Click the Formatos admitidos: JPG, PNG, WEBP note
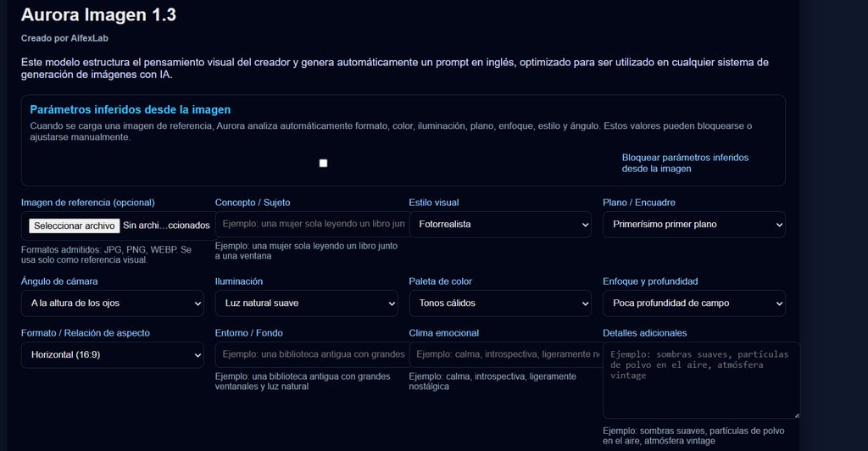868x451 pixels. point(106,254)
